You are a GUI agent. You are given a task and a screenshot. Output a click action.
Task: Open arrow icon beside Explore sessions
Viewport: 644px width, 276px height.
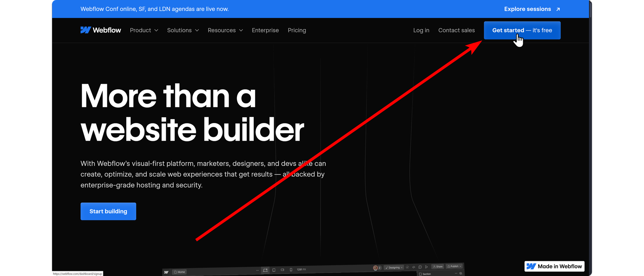click(558, 9)
